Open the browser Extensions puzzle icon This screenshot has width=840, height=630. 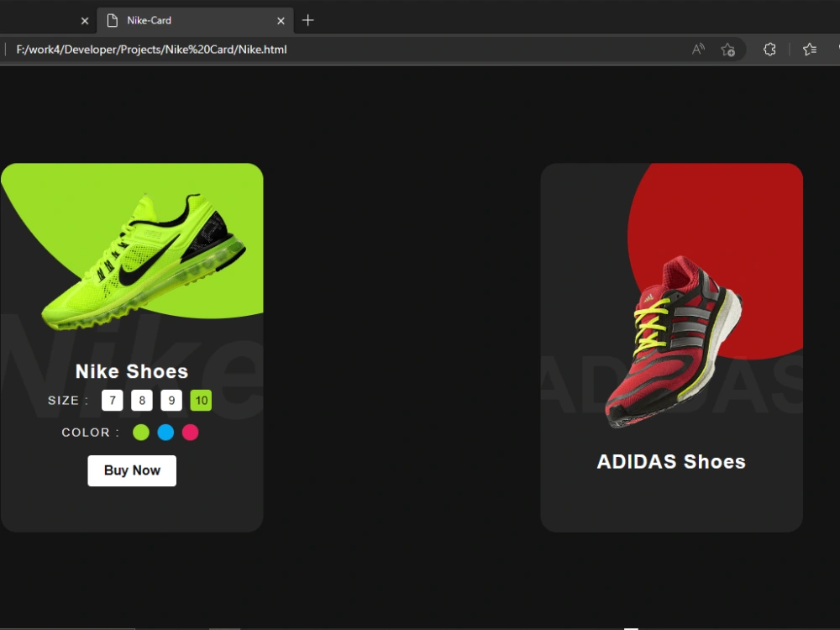click(769, 49)
